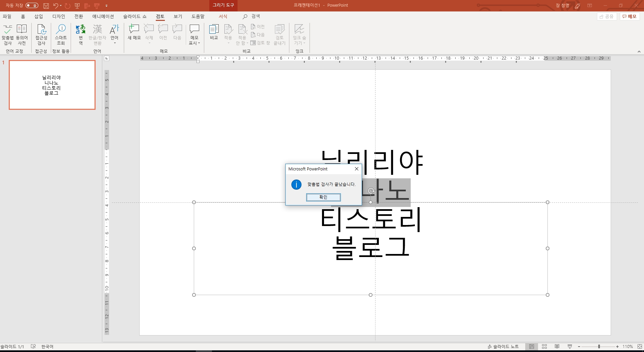
Task: Open the 잉크 숨기기 hide ink dropdown
Action: [299, 35]
